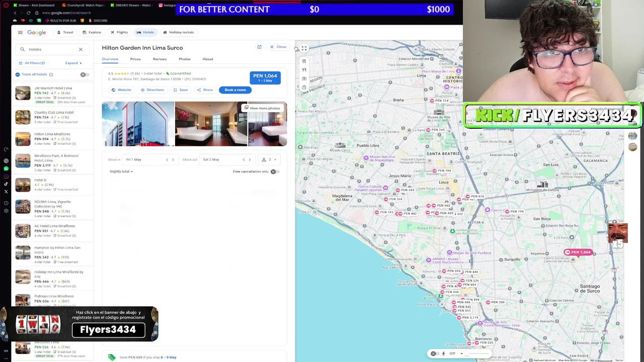Open the guests count dropdown
This screenshot has height=362, width=644.
click(x=269, y=159)
